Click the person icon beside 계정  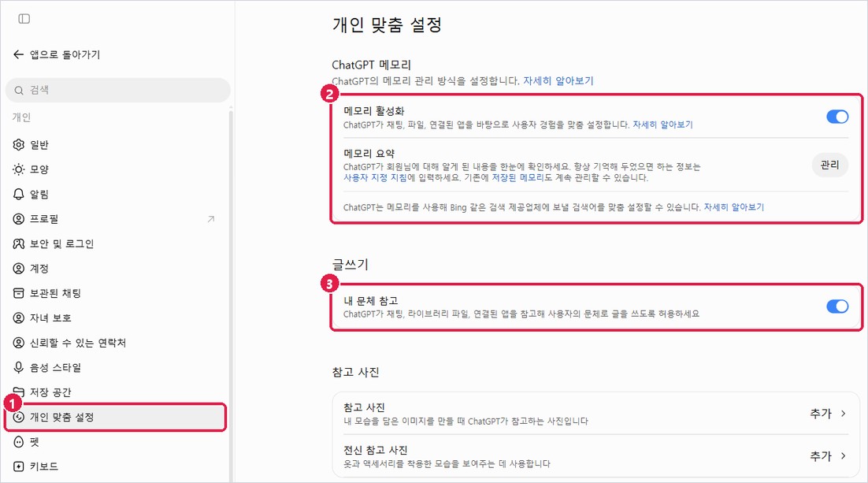(x=19, y=269)
